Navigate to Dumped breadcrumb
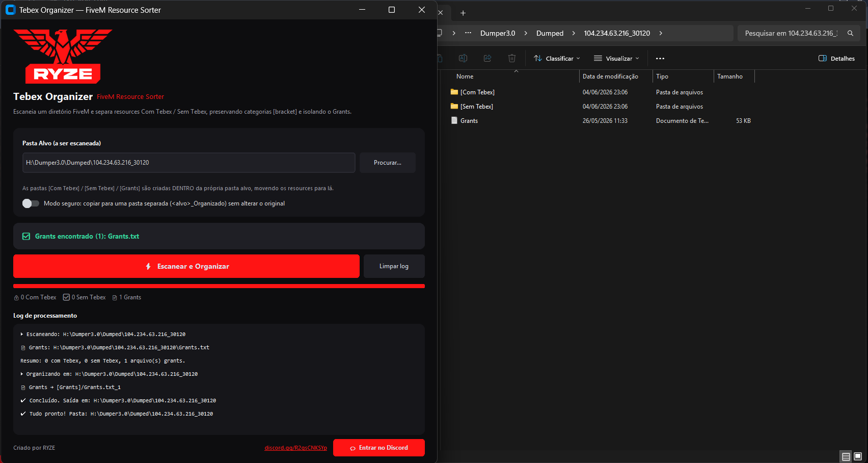 [550, 33]
